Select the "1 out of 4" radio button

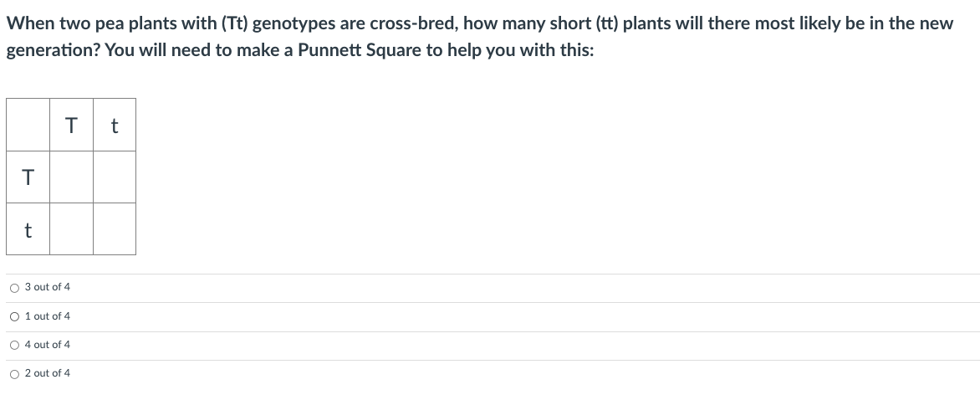(14, 316)
